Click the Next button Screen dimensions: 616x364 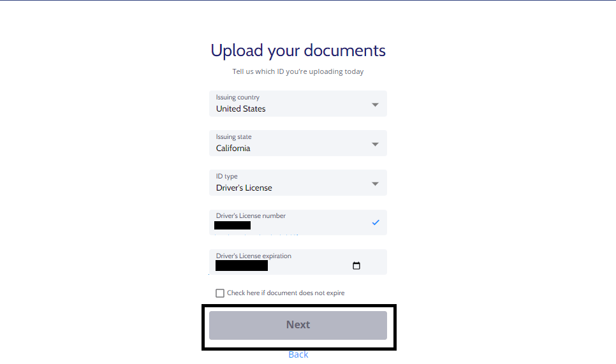(x=298, y=325)
